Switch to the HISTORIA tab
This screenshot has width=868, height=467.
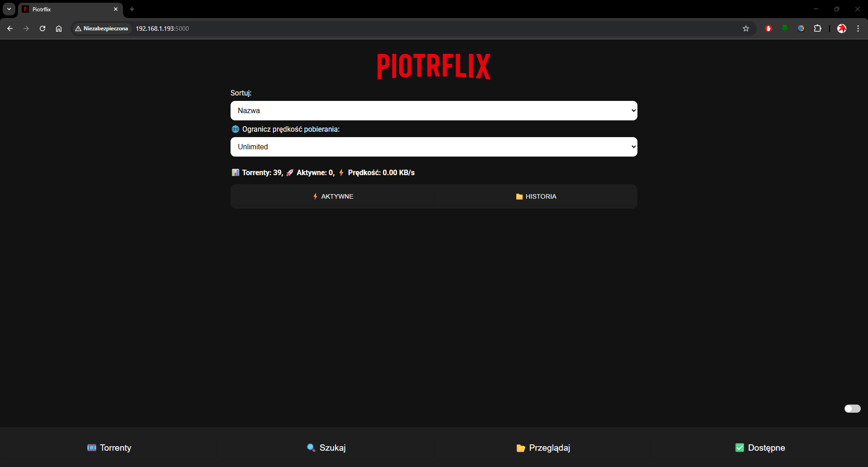tap(536, 196)
